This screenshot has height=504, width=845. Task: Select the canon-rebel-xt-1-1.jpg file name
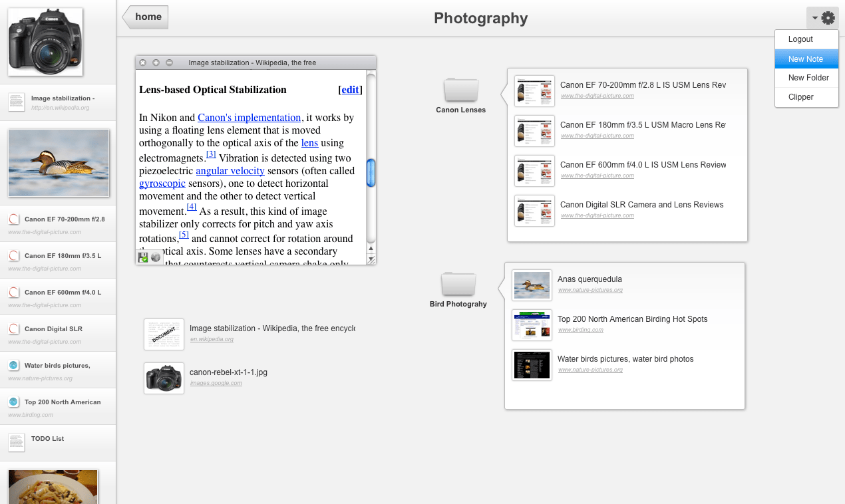tap(228, 372)
